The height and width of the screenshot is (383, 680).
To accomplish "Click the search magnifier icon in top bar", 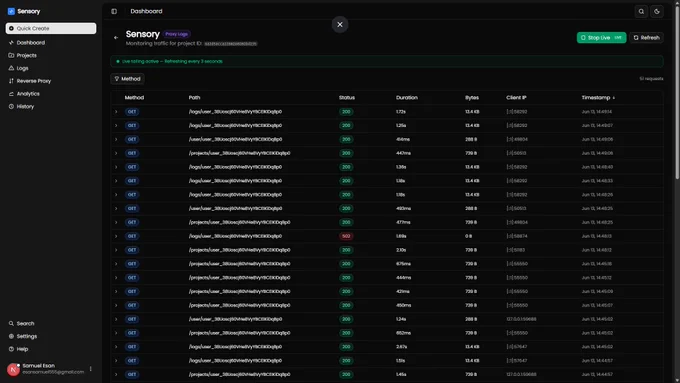I will (641, 12).
